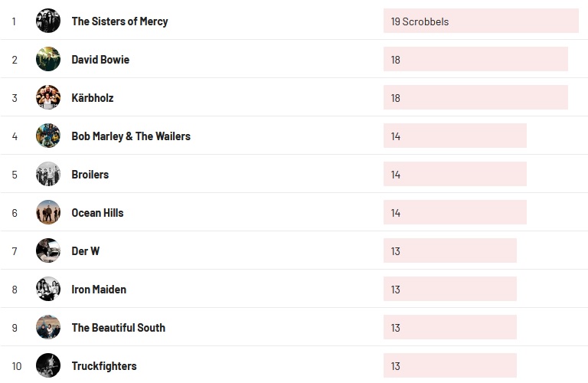Open the Ocean Hills avatar picture

tap(48, 212)
